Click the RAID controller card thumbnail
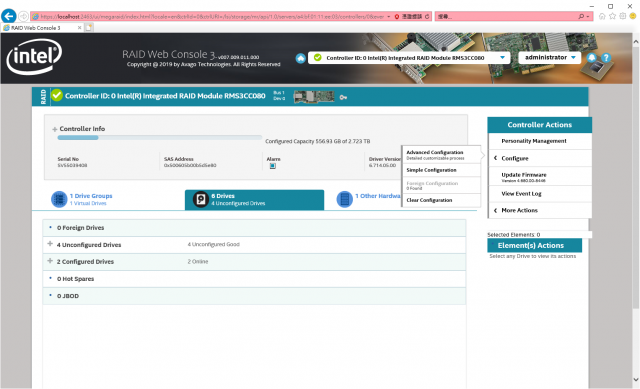 (313, 97)
